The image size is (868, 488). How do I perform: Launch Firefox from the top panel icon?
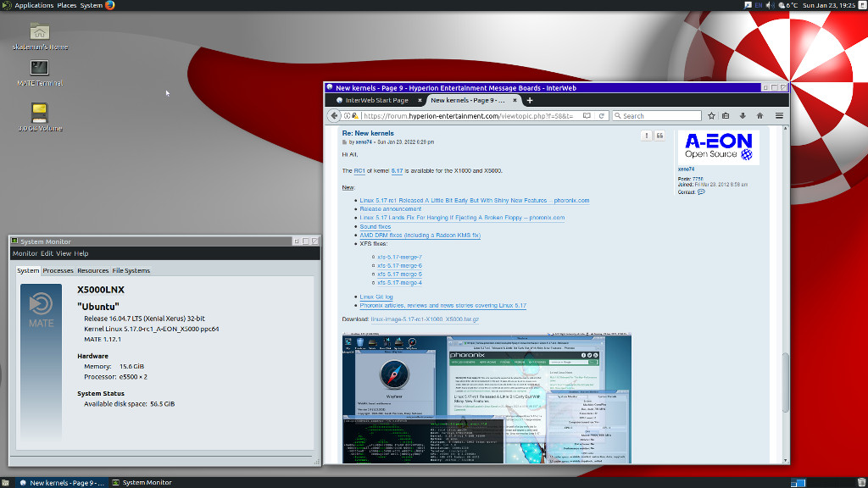click(109, 6)
